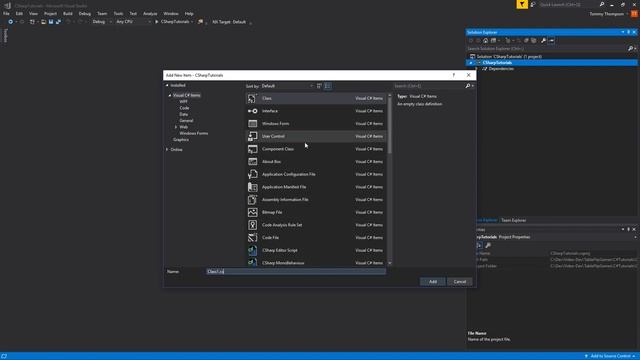Screen dimensions: 640x360
Task: Click the Add button
Action: pyautogui.click(x=433, y=282)
